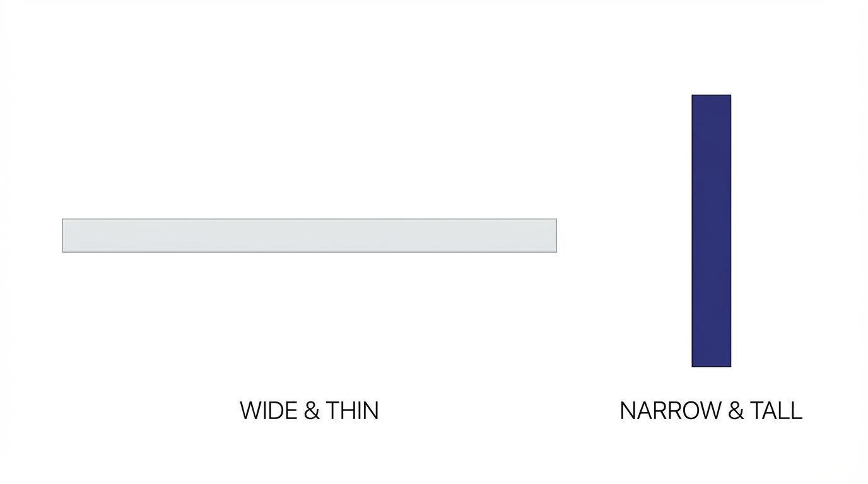868x484 pixels.
Task: Select the "NARROW & TALL" label
Action: tap(711, 411)
